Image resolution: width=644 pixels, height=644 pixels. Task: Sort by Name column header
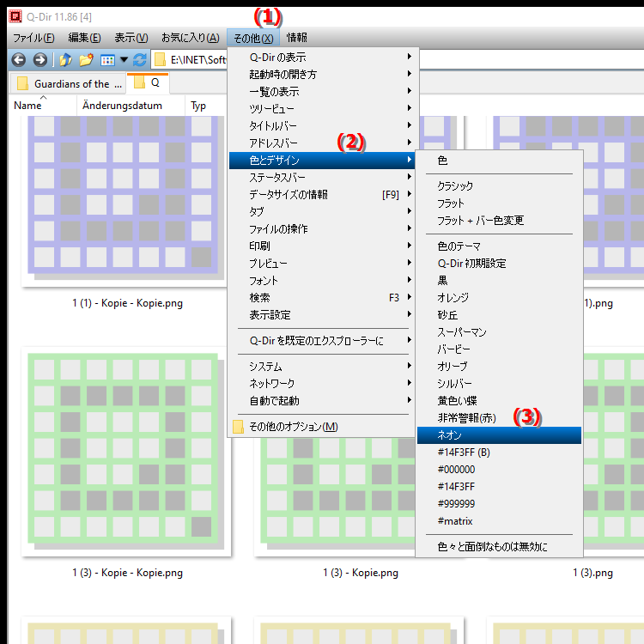click(43, 106)
